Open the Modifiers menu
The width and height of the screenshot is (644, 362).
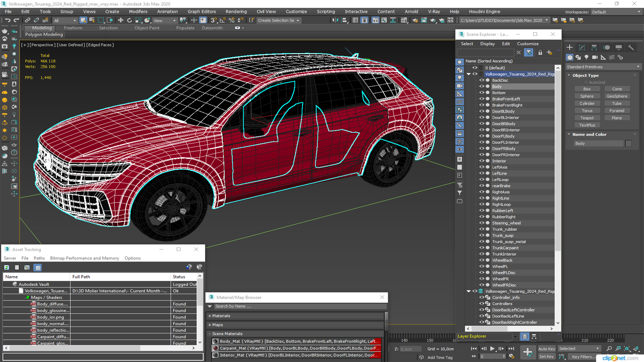[138, 11]
